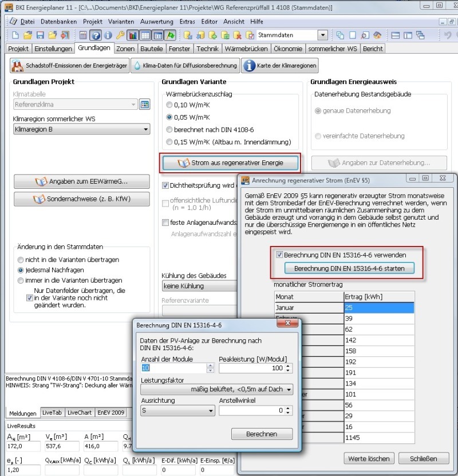Screen dimensions: 458x476
Task: Open the wrench settings icon
Action: (120, 35)
